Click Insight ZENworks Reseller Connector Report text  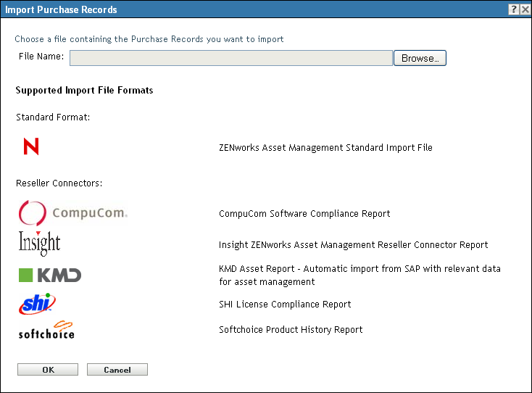point(353,245)
